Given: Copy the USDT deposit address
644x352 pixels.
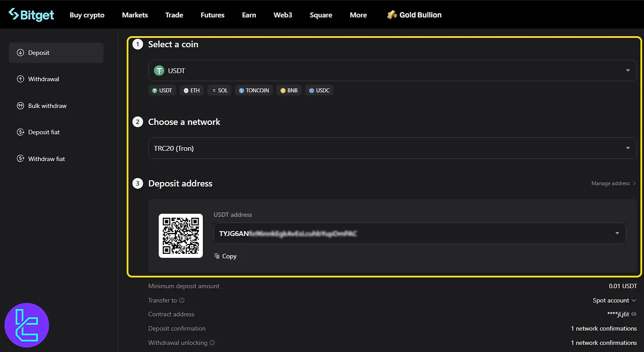Looking at the screenshot, I should click(226, 256).
